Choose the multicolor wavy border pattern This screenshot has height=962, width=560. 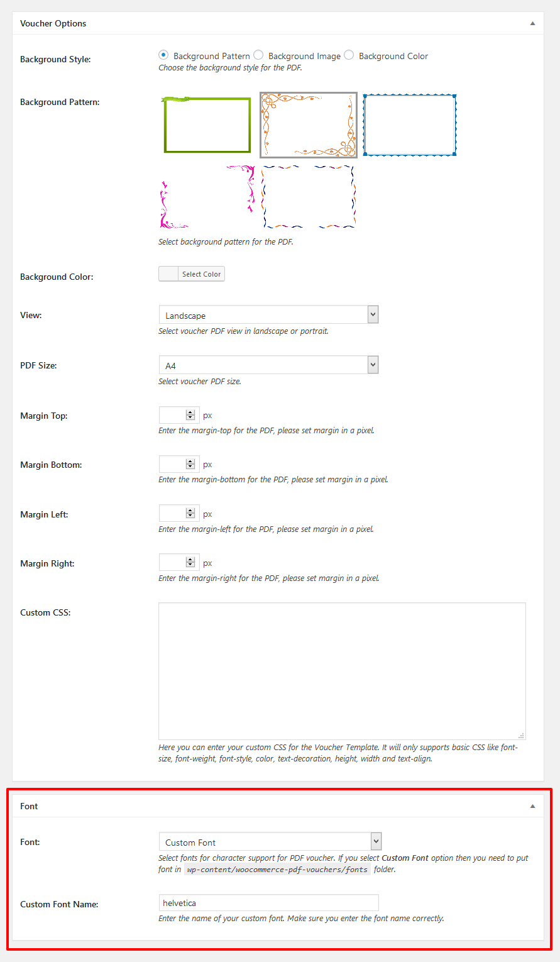coord(309,197)
